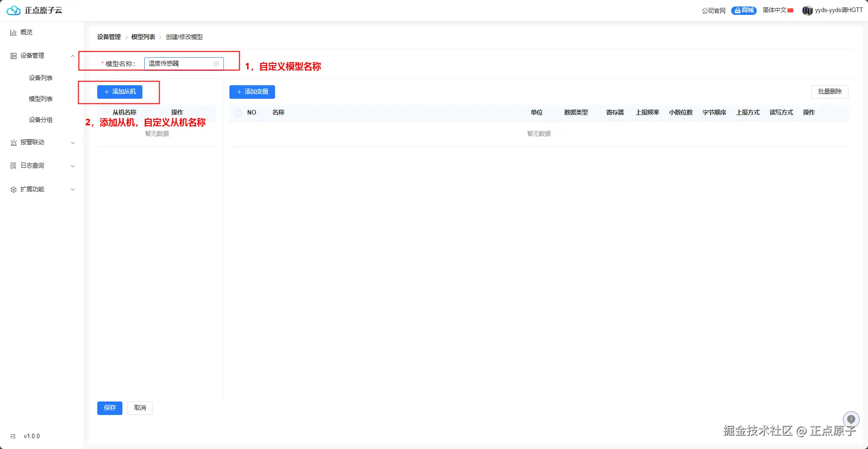
Task: Open 设备分组 in the sidebar
Action: 41,120
